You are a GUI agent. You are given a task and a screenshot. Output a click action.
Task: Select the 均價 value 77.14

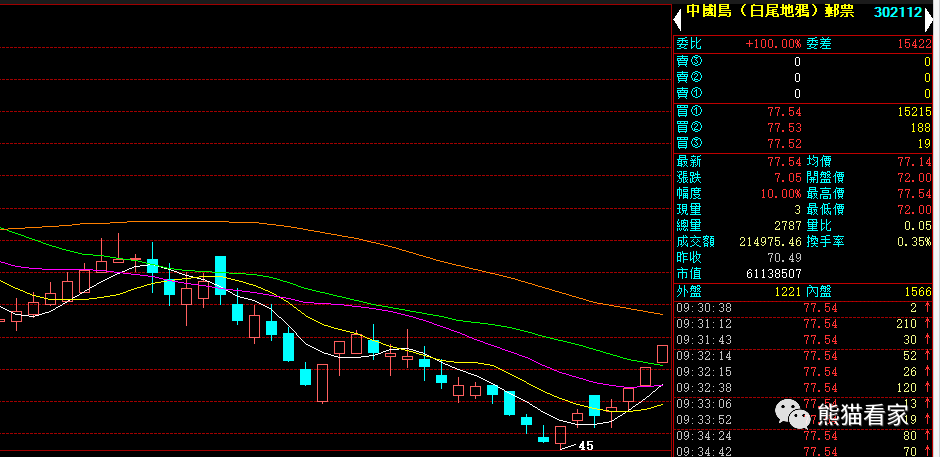coord(915,162)
